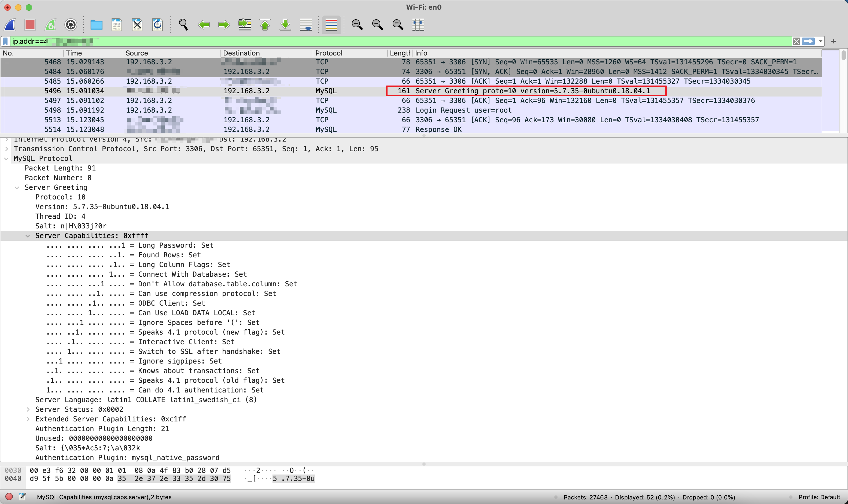
Task: Expand Server Status 0x0002
Action: click(x=28, y=410)
